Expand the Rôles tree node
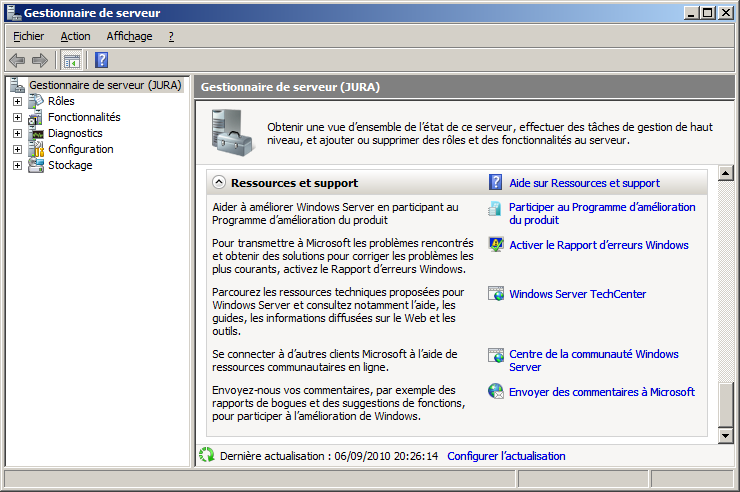The width and height of the screenshot is (740, 492). [17, 101]
